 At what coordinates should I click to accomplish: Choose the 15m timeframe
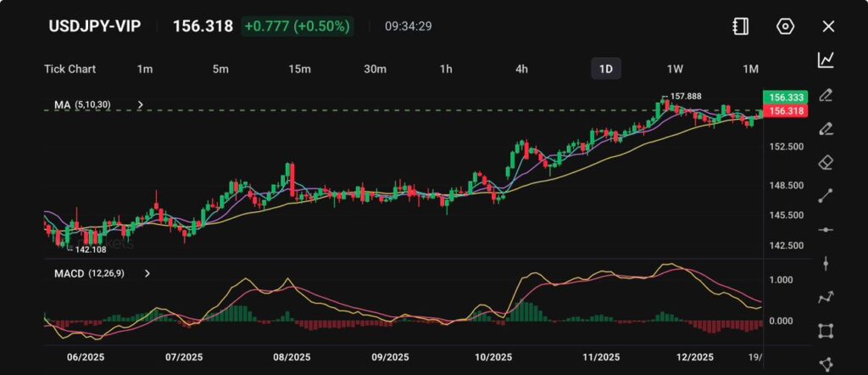click(298, 69)
